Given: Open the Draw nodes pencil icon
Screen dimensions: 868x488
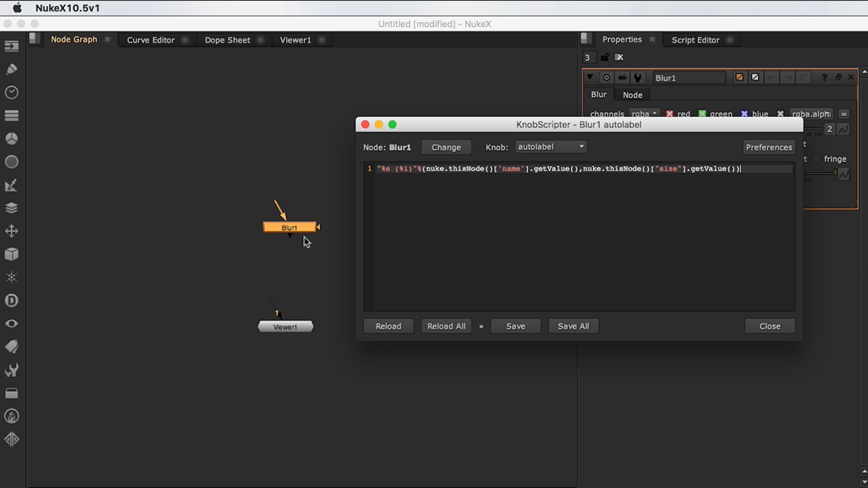Looking at the screenshot, I should 12,69.
